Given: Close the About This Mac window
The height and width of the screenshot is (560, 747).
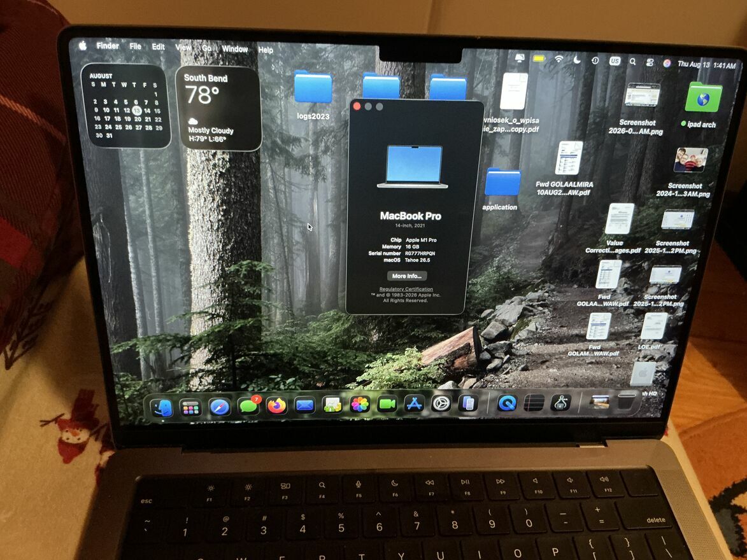Looking at the screenshot, I should coord(357,106).
